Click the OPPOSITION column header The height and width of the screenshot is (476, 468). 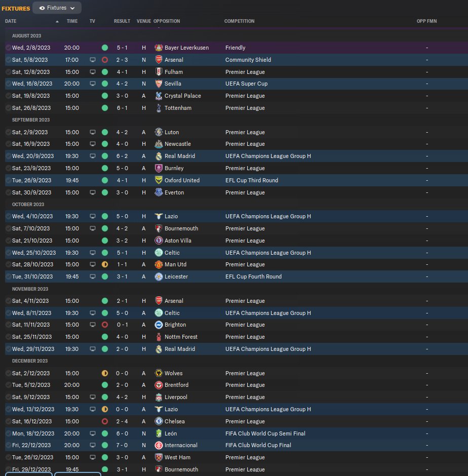[x=167, y=21]
